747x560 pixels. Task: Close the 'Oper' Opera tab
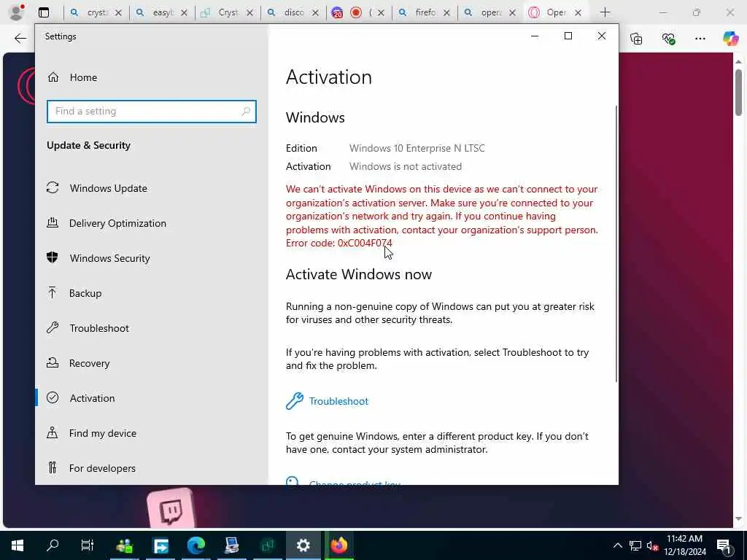pos(578,13)
